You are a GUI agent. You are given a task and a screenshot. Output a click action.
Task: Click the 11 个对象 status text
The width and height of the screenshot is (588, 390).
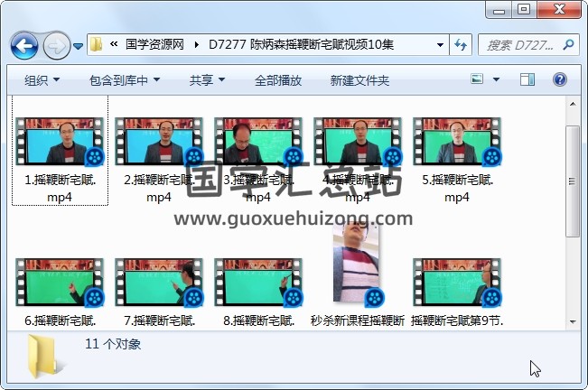(x=113, y=344)
